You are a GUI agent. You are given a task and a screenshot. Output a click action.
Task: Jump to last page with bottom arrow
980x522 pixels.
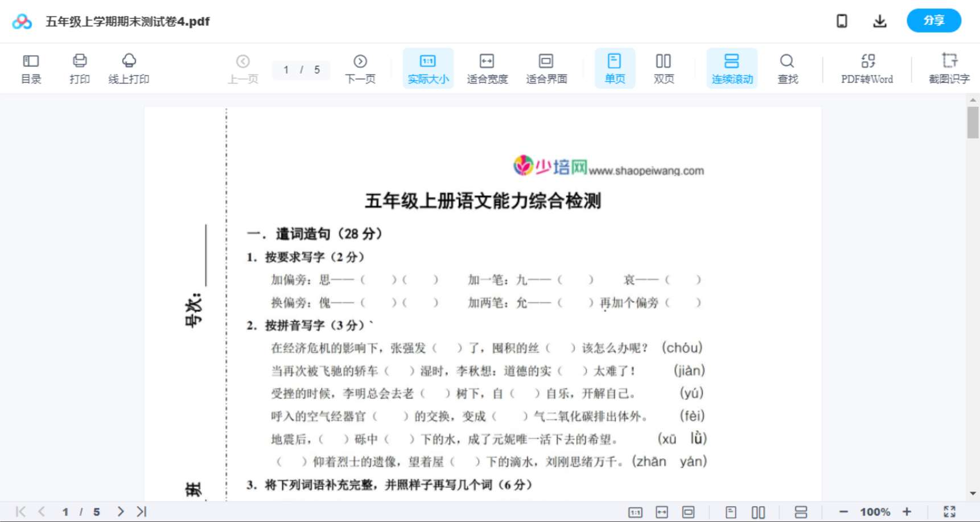[x=141, y=511]
